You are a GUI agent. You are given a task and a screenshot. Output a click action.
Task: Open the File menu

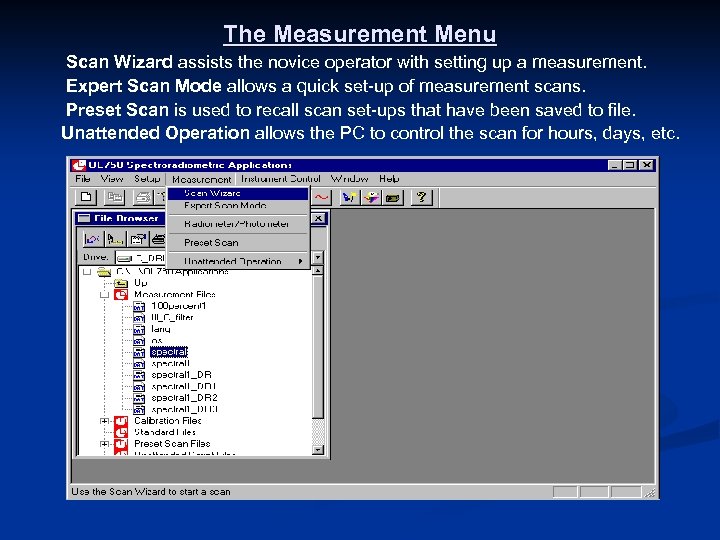click(x=83, y=179)
